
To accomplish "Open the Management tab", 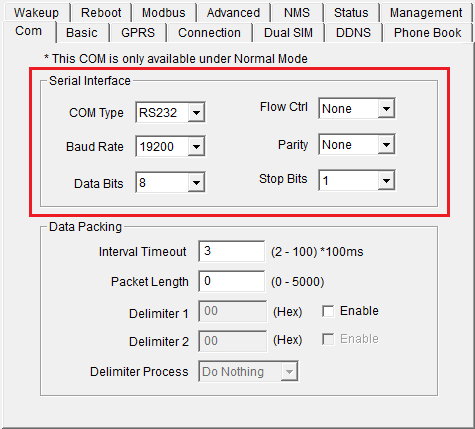I will 426,13.
